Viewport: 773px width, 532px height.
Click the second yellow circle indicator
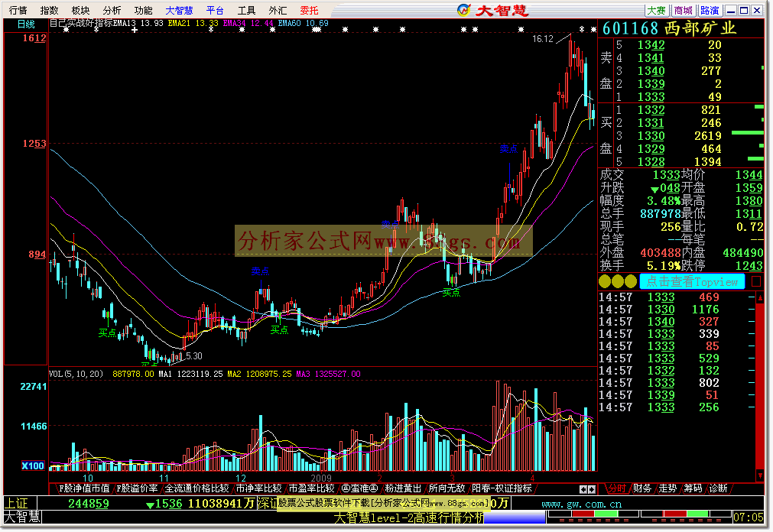(x=618, y=281)
